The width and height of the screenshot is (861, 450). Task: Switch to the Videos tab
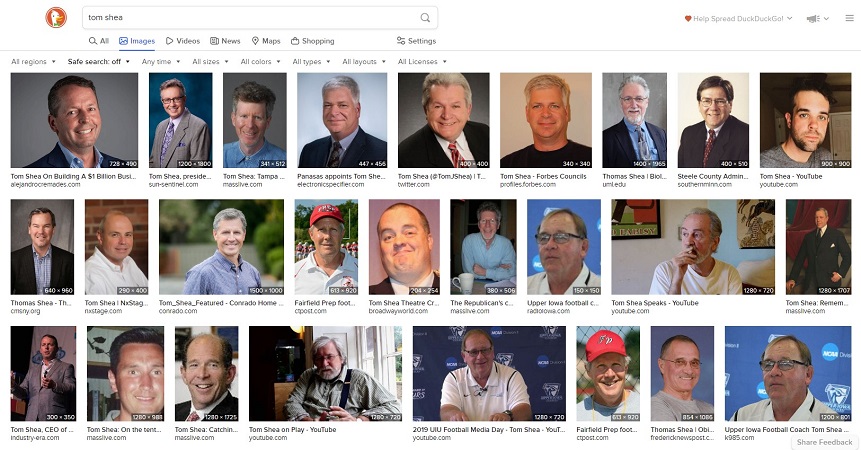click(183, 41)
